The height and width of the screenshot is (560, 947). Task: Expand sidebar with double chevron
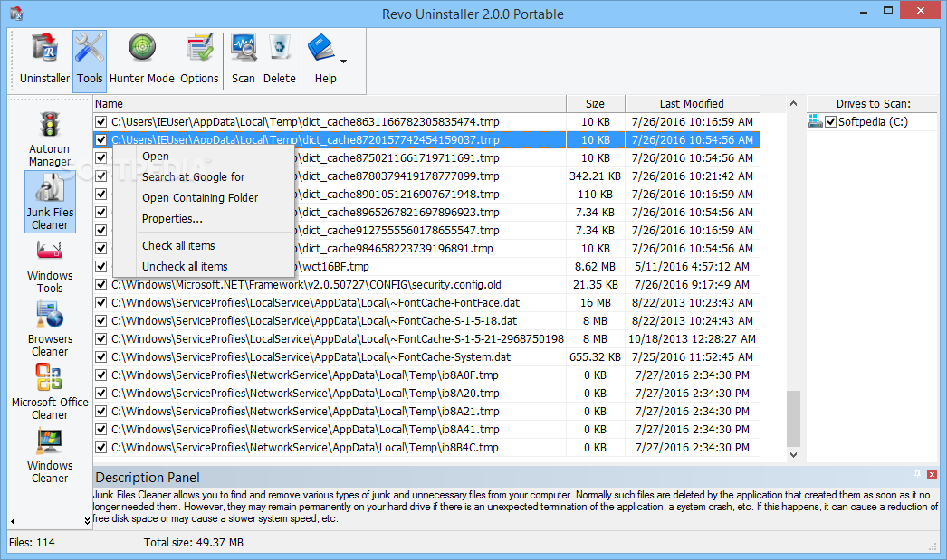87,520
